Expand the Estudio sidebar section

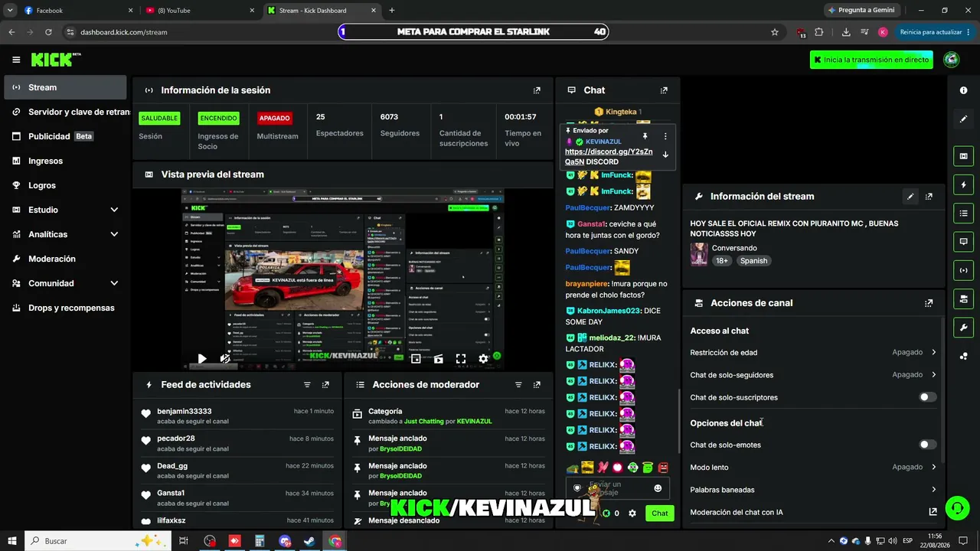pyautogui.click(x=114, y=210)
